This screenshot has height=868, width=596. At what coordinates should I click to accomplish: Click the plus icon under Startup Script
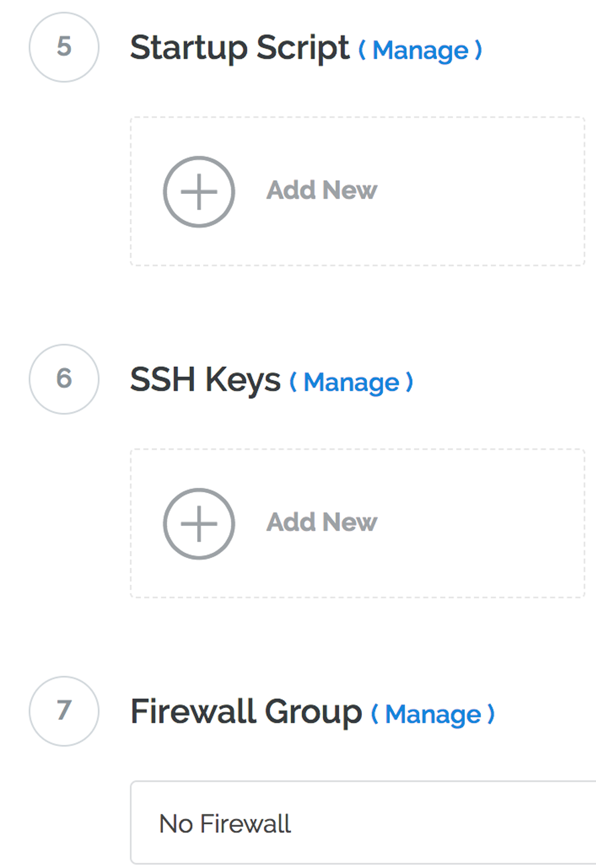coord(199,192)
